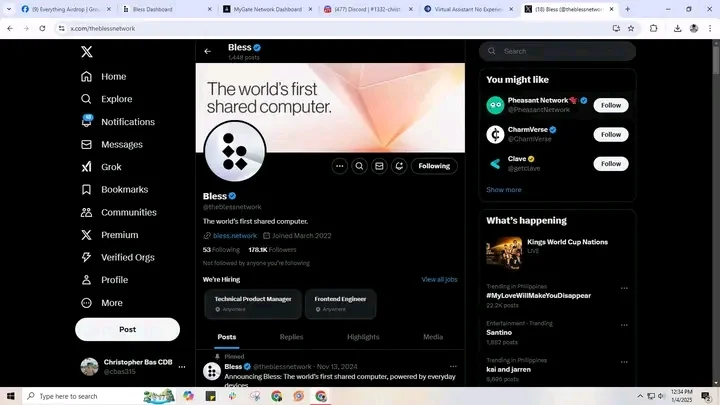Click View all jobs link

point(439,279)
